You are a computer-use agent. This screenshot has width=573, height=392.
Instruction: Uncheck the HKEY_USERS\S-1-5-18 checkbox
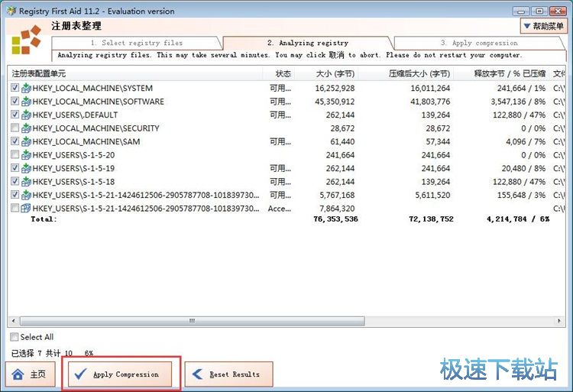15,181
